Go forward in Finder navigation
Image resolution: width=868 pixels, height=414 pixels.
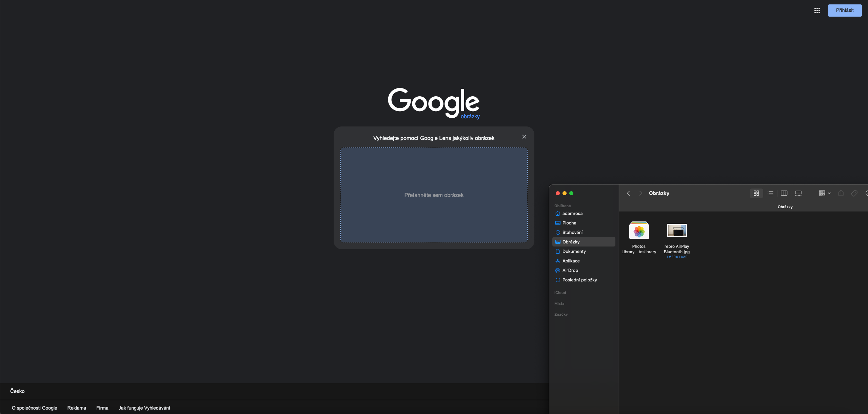[640, 193]
